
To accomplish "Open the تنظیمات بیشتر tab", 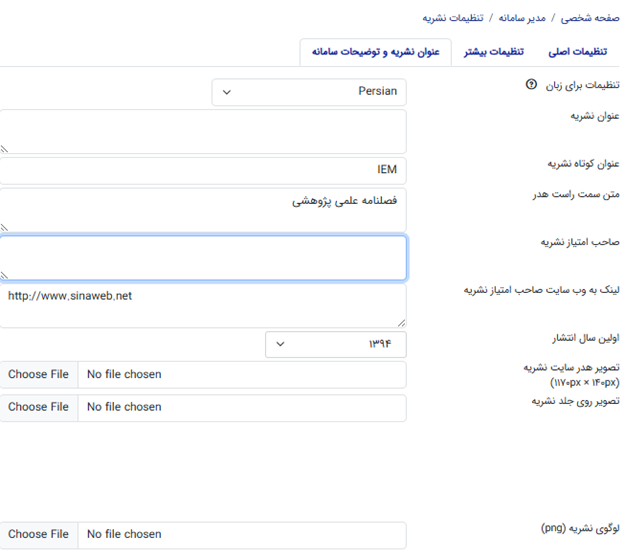I will 494,52.
